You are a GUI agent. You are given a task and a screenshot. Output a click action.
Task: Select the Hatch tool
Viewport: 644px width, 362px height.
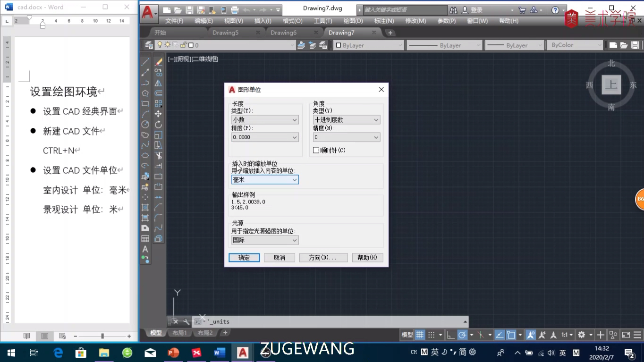(x=145, y=207)
